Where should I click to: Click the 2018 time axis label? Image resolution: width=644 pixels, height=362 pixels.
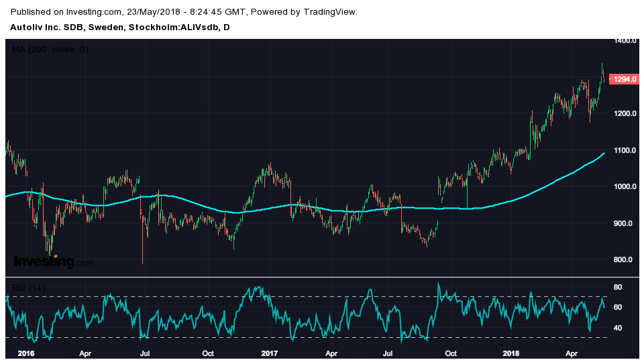pos(511,353)
